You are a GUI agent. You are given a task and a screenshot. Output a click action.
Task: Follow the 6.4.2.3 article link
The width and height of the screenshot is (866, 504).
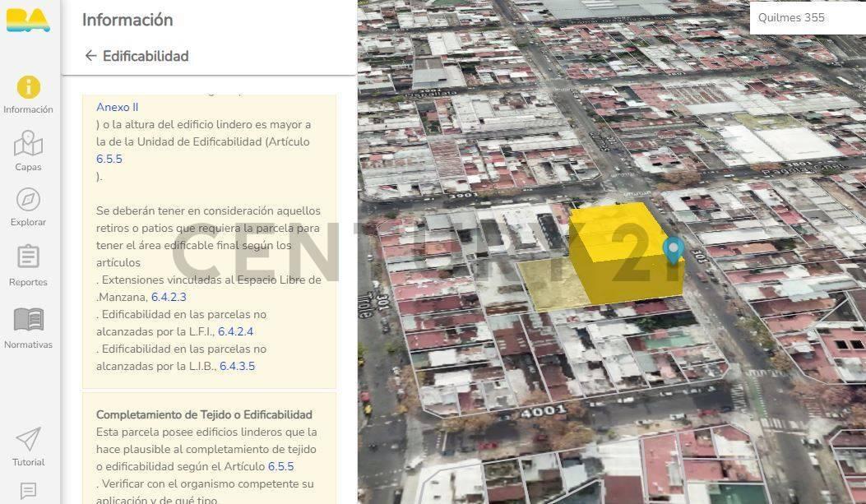(169, 297)
